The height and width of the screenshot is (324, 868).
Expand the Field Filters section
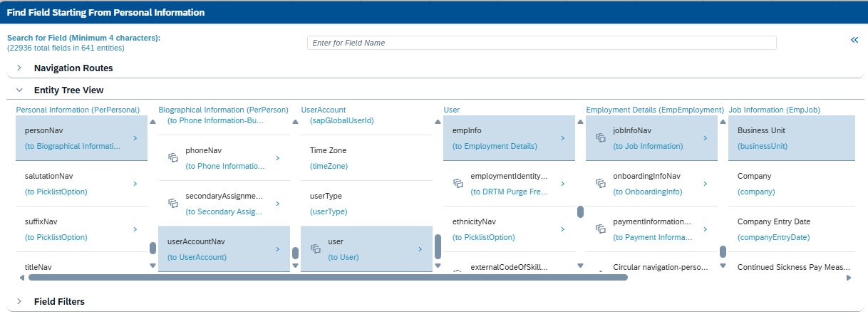coord(19,301)
